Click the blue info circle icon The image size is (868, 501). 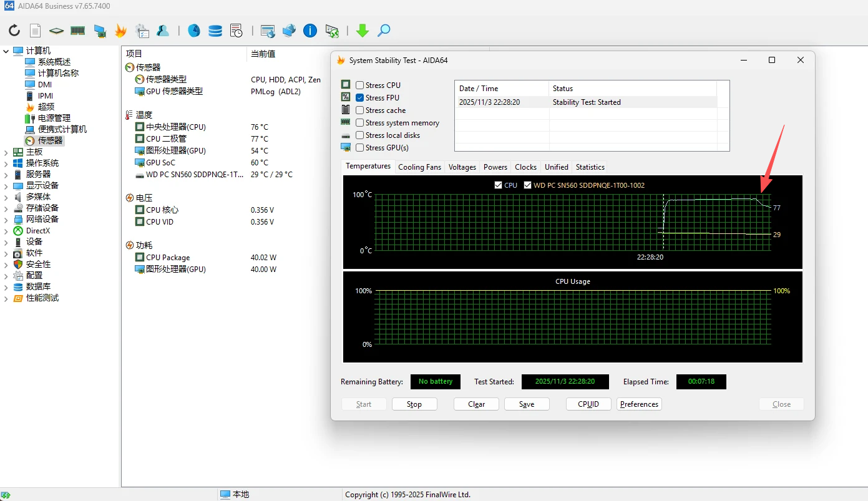tap(310, 31)
